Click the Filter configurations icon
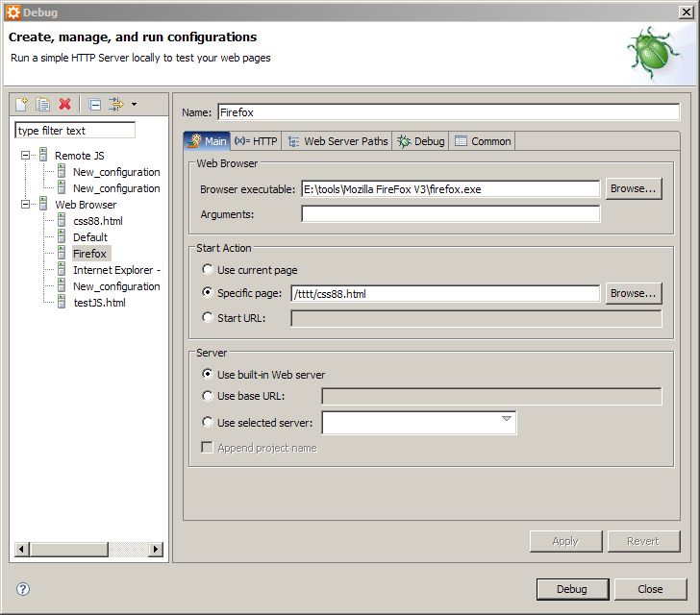 (x=116, y=104)
